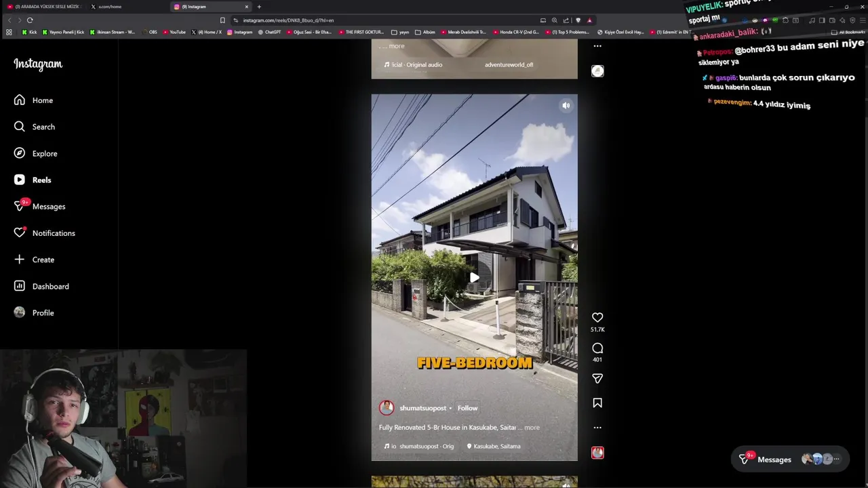Open shumatsuopost original audio link
The image size is (868, 488).
click(419, 447)
